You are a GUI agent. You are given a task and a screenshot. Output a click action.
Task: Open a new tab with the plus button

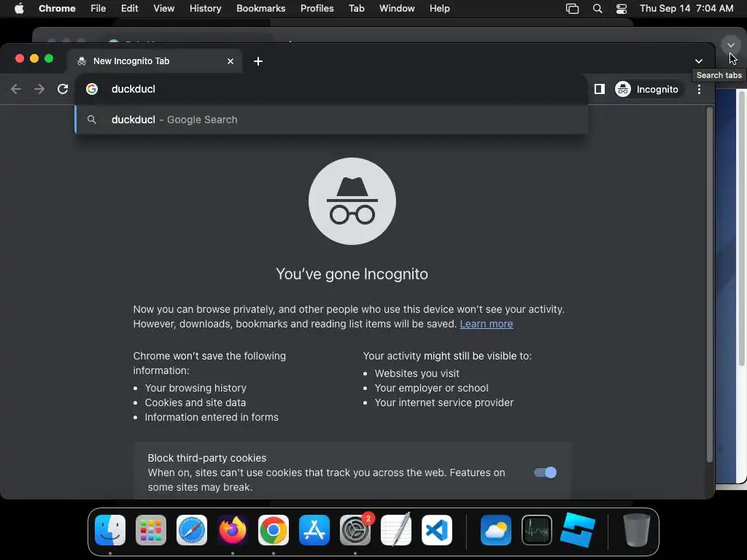(x=258, y=61)
